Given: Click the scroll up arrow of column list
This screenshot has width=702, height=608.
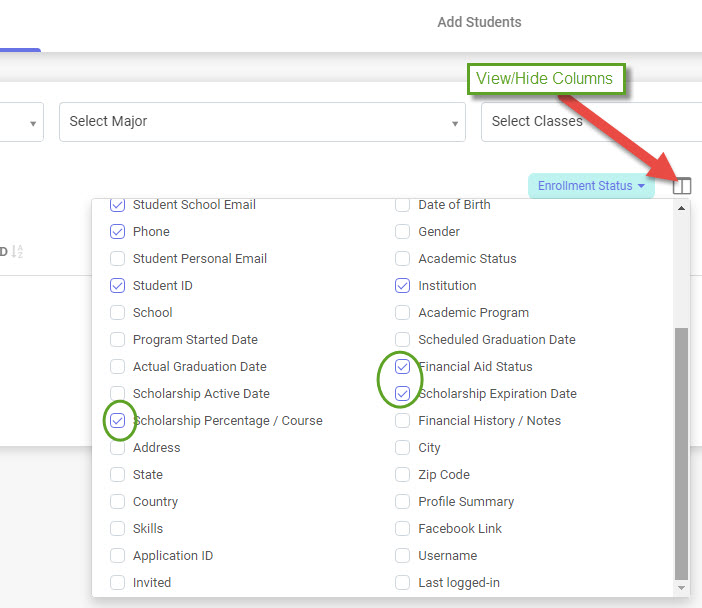Looking at the screenshot, I should point(682,209).
